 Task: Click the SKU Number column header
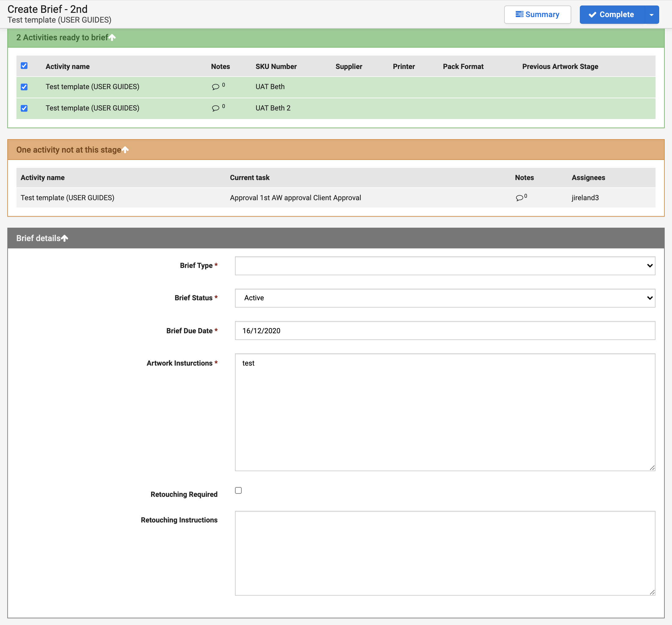[x=276, y=67]
